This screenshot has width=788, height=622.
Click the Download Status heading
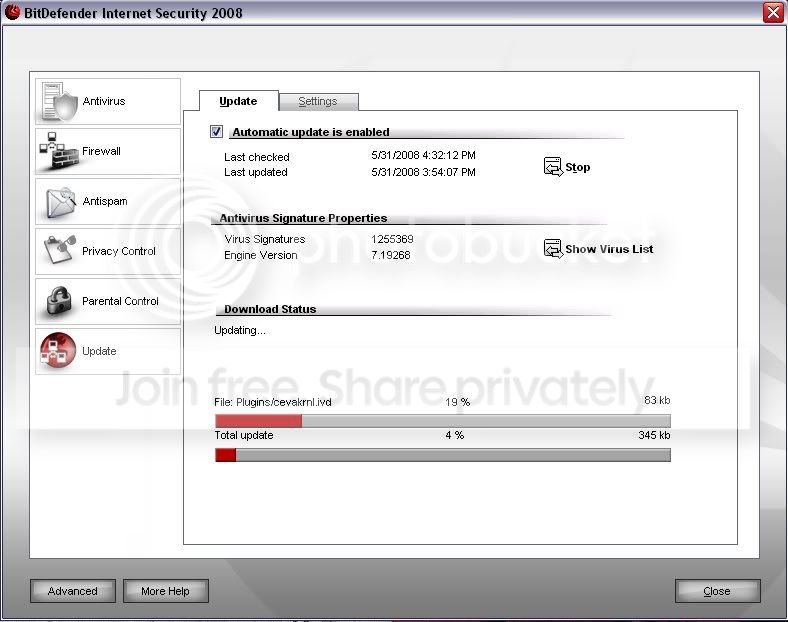pos(270,309)
